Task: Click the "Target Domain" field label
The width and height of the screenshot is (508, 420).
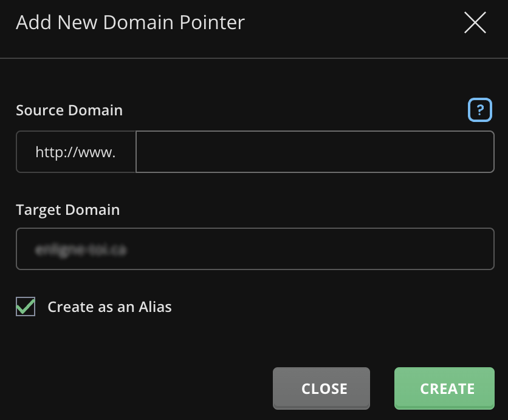Action: coord(67,210)
